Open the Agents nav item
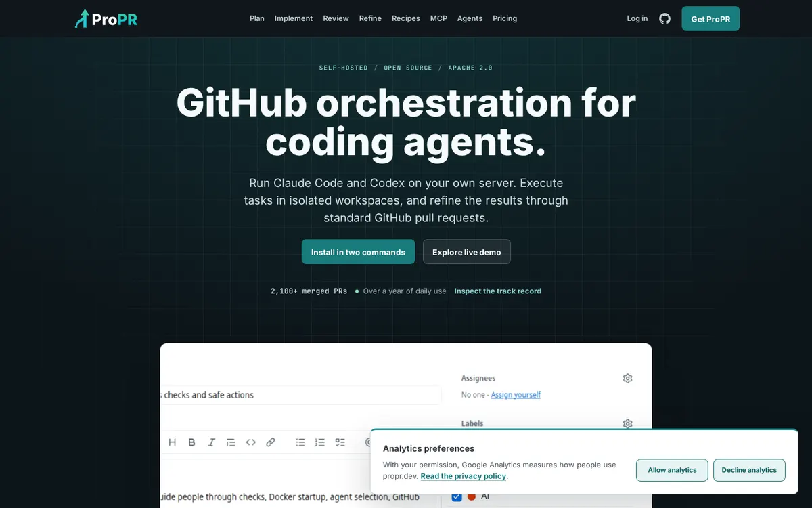The image size is (812, 508). point(470,18)
